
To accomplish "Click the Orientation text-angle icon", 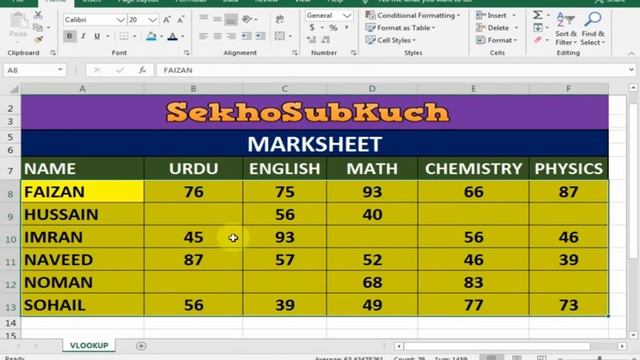I will 247,19.
